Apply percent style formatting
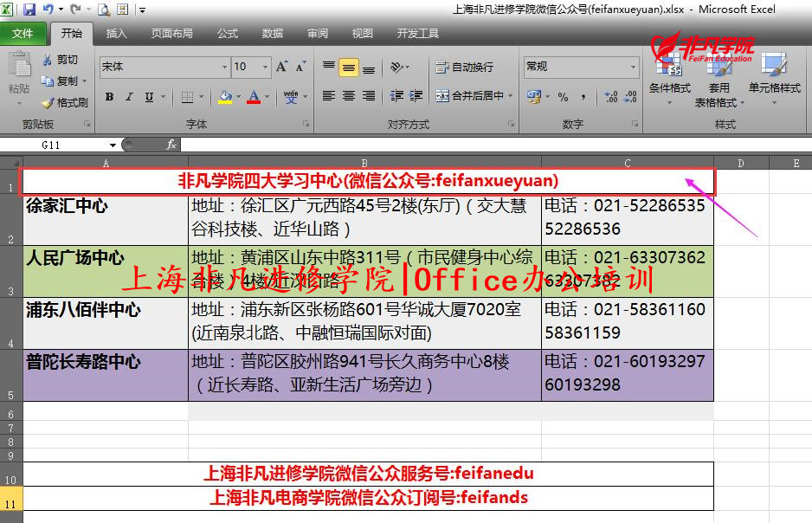This screenshot has width=812, height=523. coord(564,97)
